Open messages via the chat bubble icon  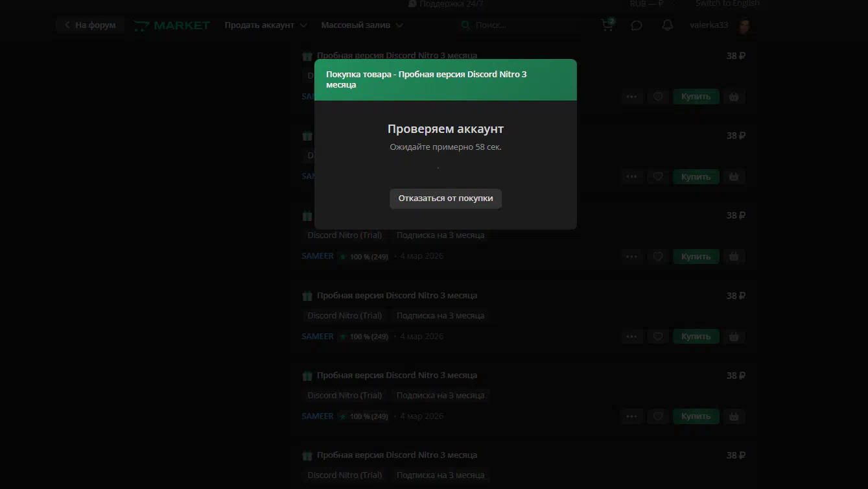pos(637,25)
